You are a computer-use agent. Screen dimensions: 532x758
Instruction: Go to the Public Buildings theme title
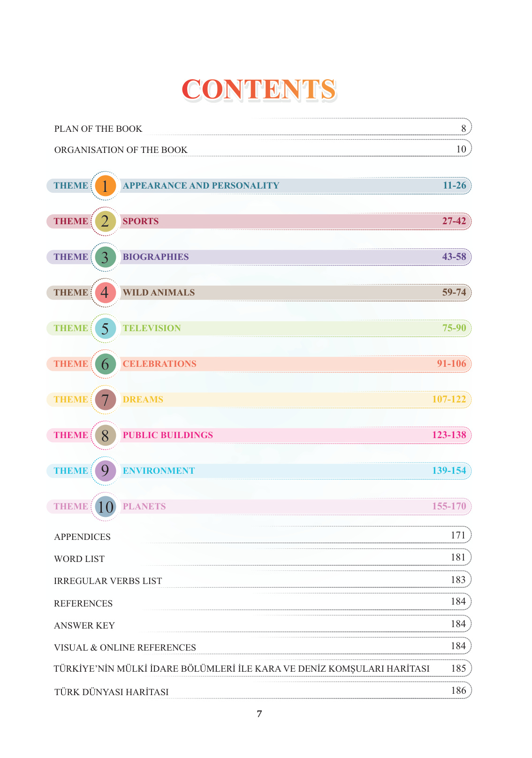click(x=167, y=435)
